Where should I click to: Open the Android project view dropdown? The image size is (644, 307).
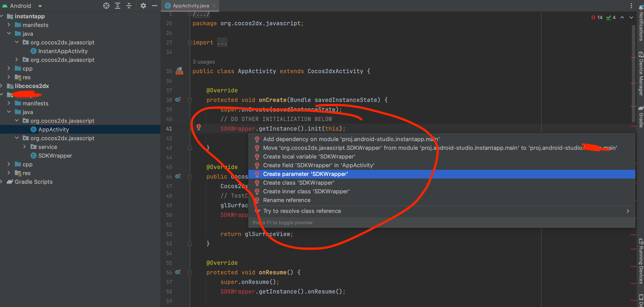coord(40,6)
